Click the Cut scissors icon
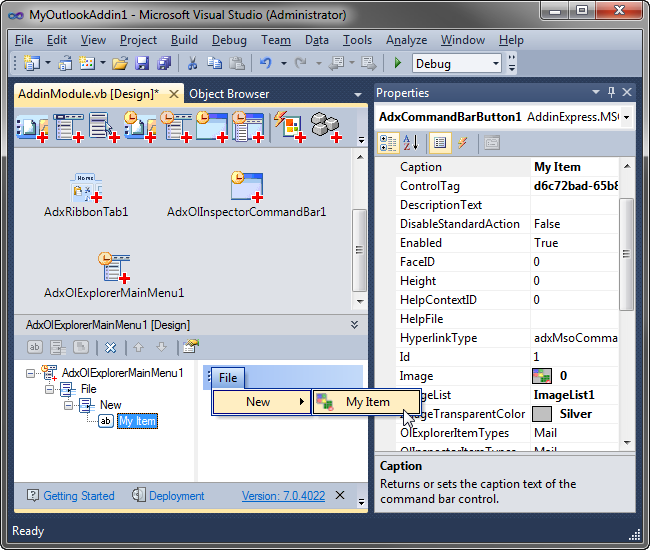 click(192, 63)
